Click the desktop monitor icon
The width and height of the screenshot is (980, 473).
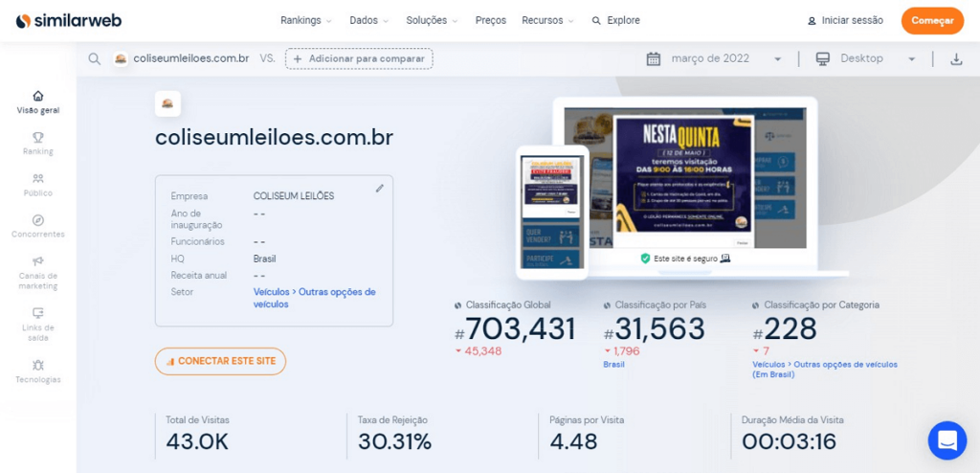823,58
